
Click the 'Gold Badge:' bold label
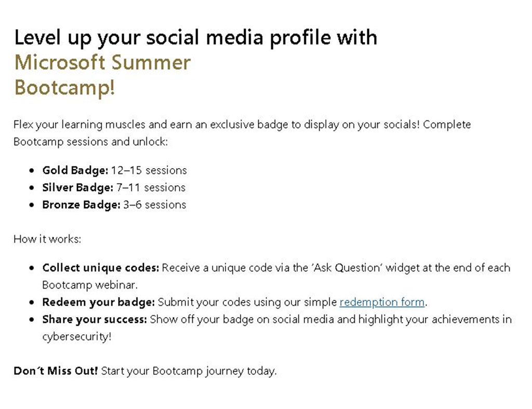coord(75,170)
